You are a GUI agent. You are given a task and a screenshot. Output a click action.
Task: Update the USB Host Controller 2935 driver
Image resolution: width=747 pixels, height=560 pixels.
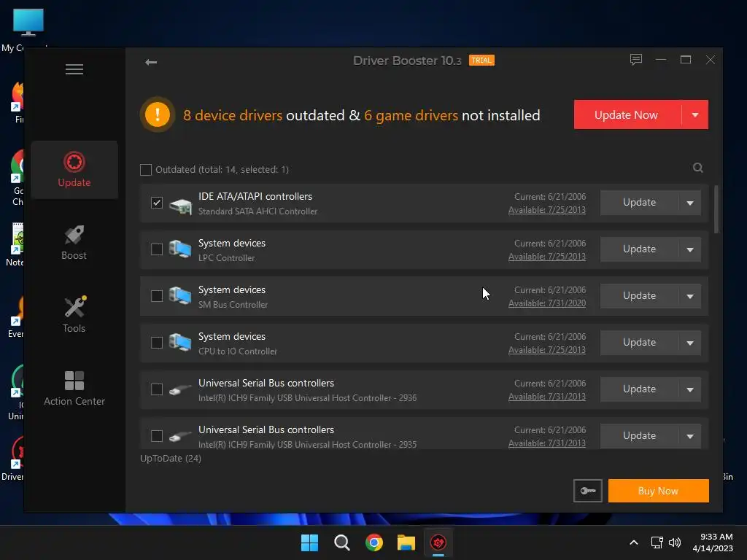pyautogui.click(x=639, y=436)
